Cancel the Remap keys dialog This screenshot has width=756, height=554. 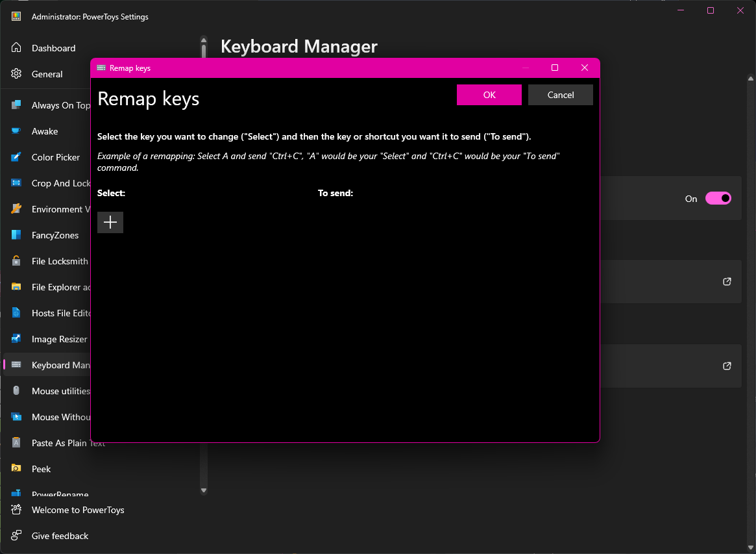point(560,95)
